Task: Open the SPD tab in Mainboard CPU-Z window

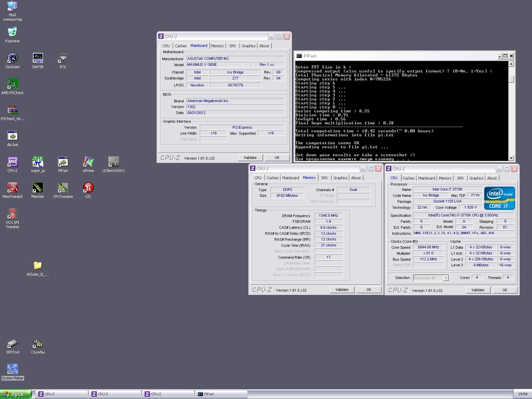Action: [x=233, y=46]
